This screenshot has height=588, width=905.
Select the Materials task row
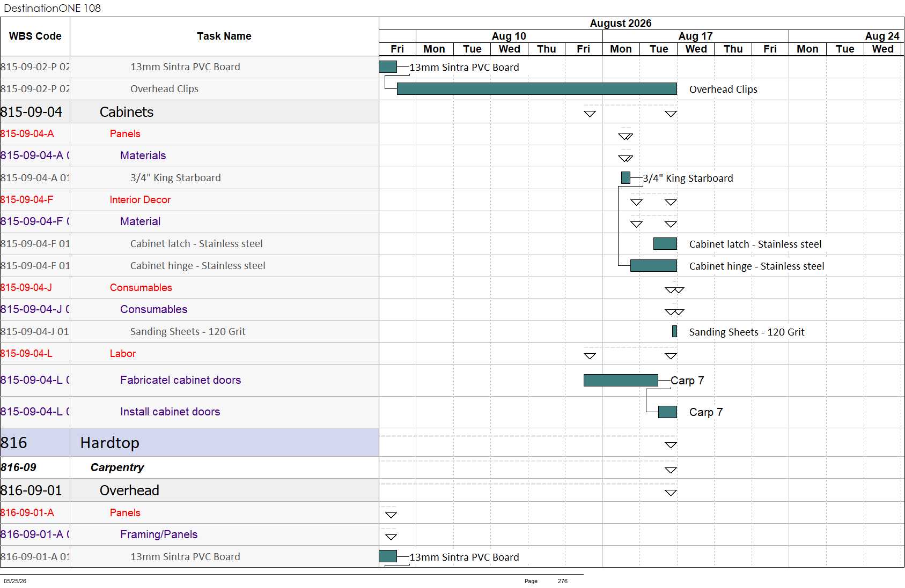tap(189, 156)
